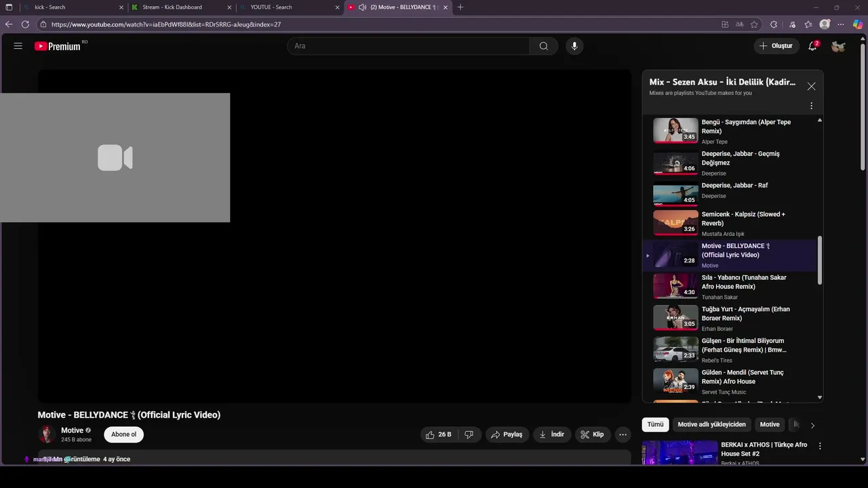Open browser favorites list icon
Screen dimensions: 868x488
(808, 24)
